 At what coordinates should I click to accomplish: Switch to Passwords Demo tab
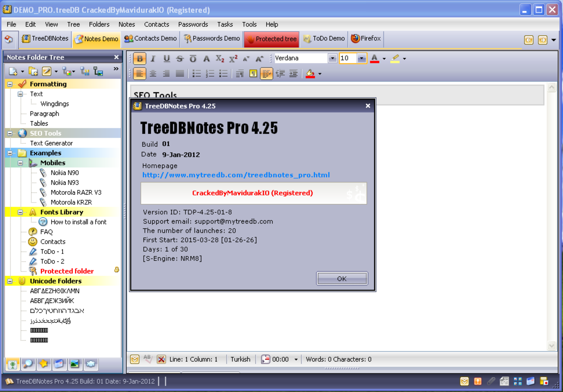pyautogui.click(x=212, y=38)
